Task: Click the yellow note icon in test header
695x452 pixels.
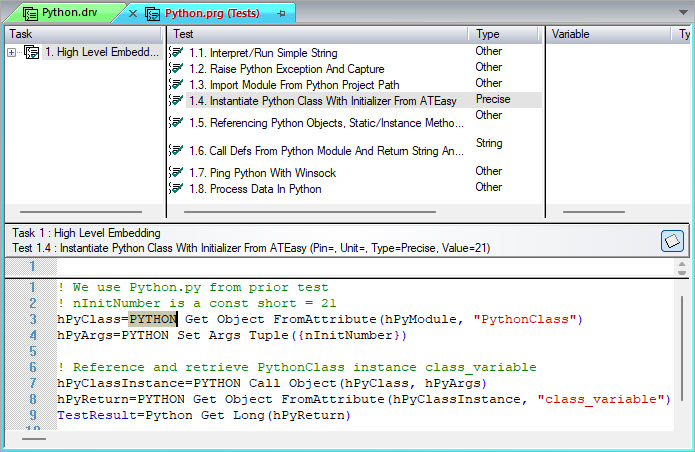Action: pyautogui.click(x=672, y=241)
